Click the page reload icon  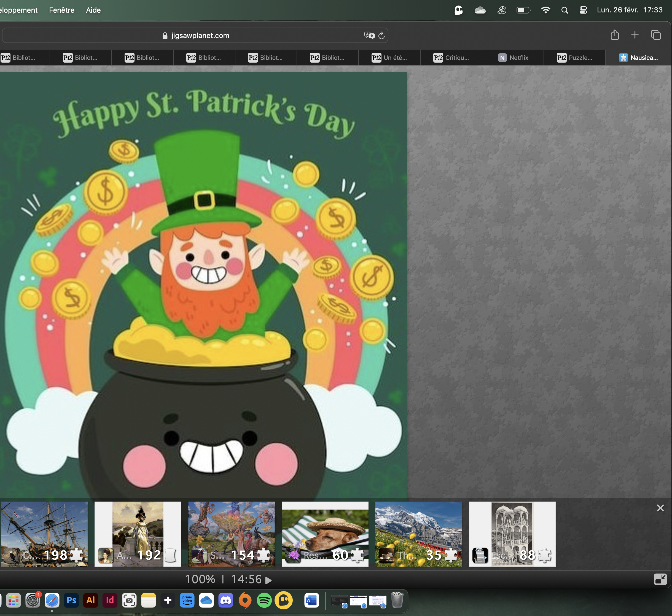[x=381, y=35]
